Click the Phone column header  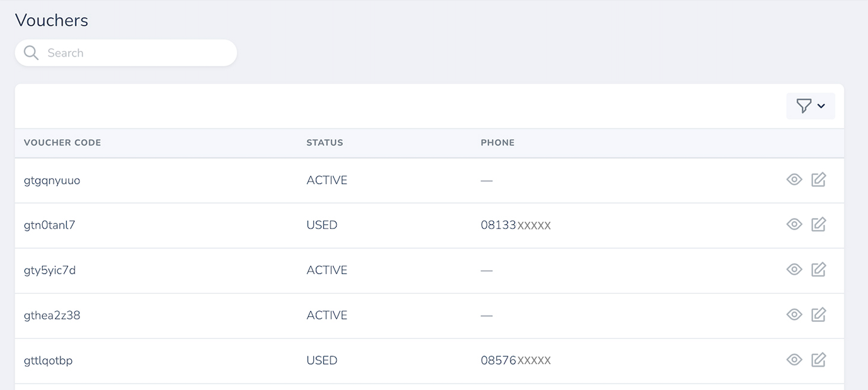(x=497, y=143)
